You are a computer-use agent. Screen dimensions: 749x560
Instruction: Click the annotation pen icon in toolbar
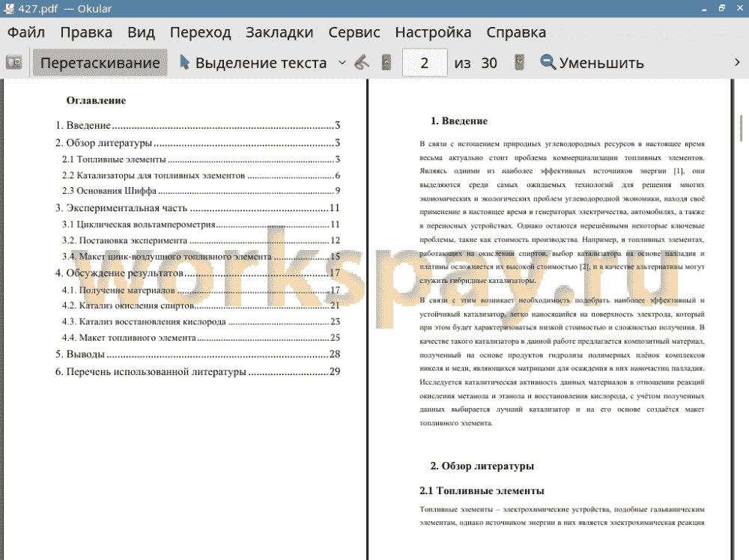tap(362, 63)
